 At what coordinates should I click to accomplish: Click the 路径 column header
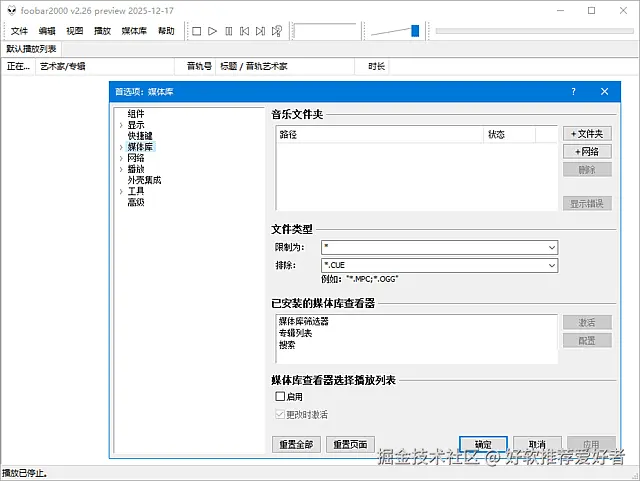point(380,134)
